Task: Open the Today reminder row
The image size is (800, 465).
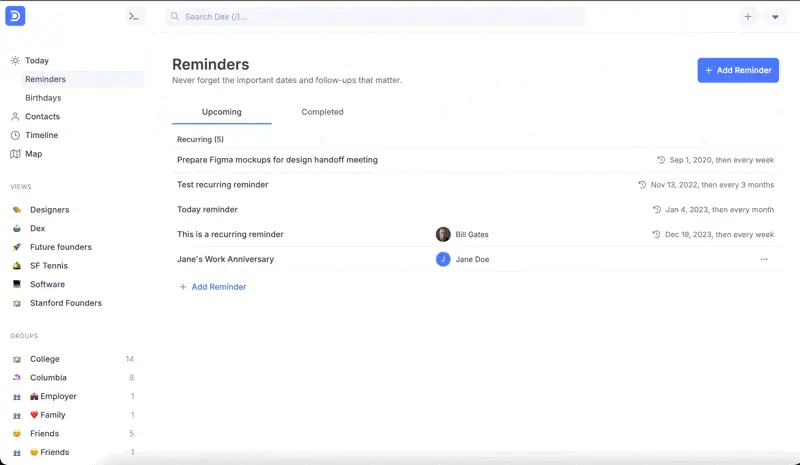Action: pos(207,210)
